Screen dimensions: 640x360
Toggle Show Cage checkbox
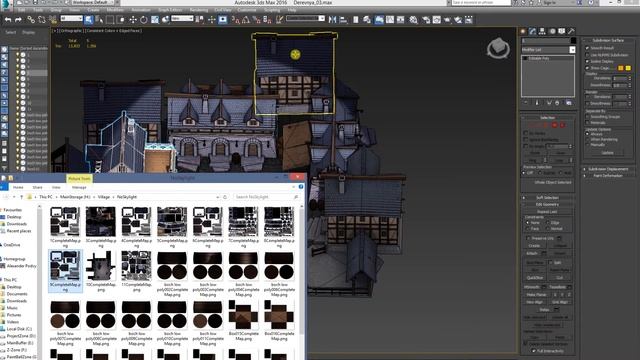(x=587, y=68)
